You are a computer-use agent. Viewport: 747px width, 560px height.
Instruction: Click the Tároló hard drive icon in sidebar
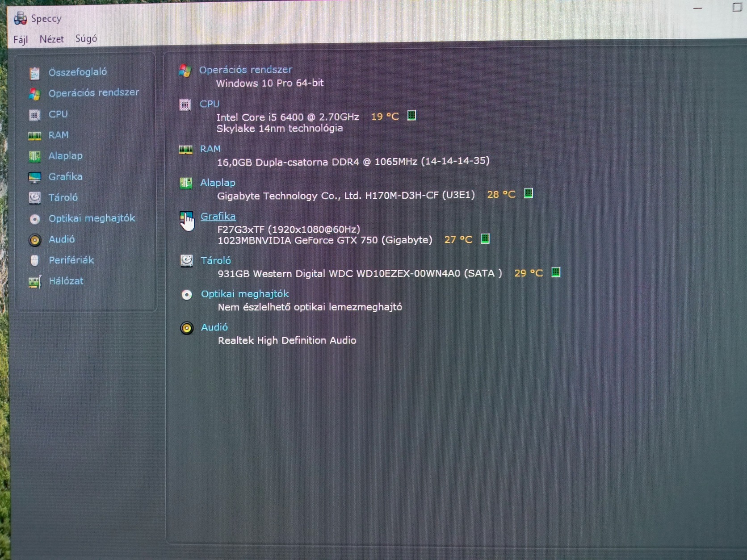click(x=34, y=197)
